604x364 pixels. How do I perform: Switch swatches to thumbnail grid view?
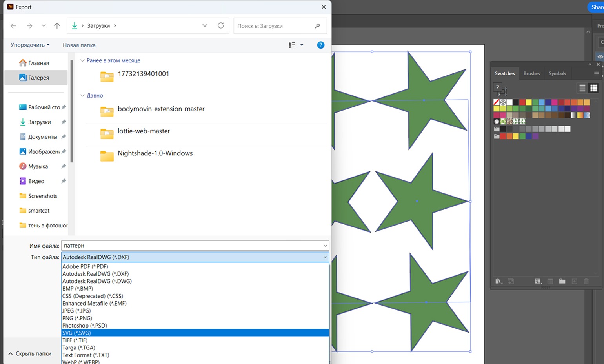[594, 88]
